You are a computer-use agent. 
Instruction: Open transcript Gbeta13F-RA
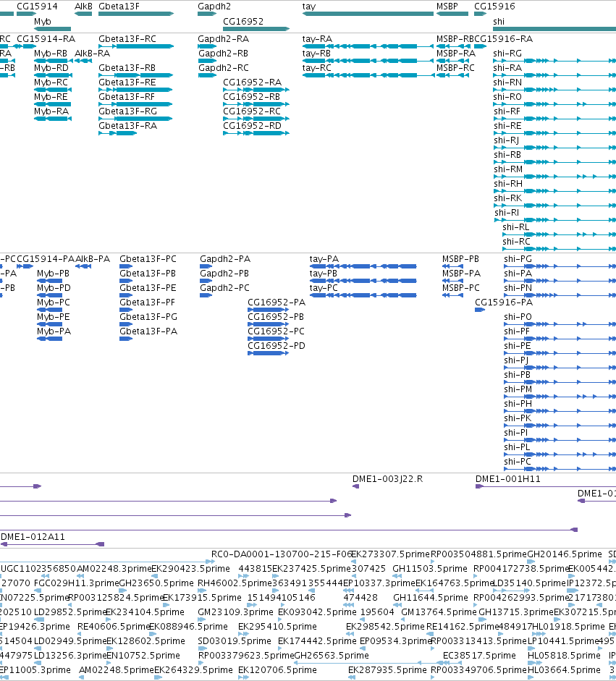click(x=127, y=126)
